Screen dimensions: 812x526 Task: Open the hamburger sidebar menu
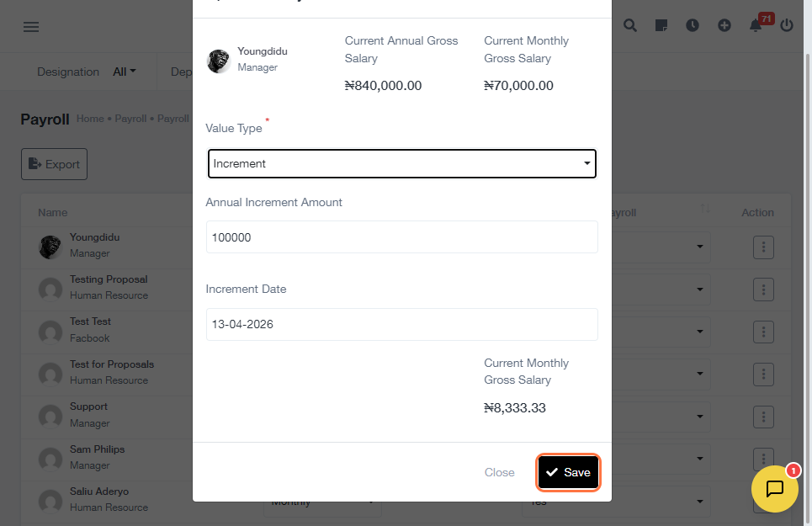point(31,27)
